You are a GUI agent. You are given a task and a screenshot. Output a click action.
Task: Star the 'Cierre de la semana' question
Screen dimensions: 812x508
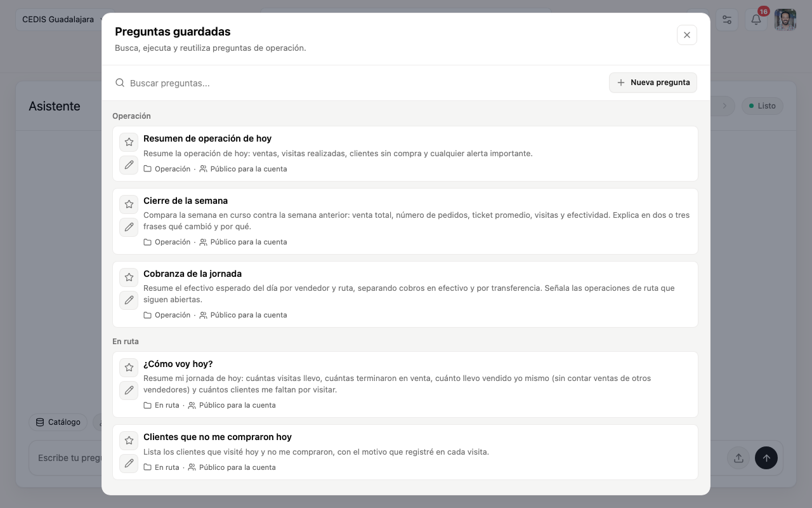[x=129, y=204]
